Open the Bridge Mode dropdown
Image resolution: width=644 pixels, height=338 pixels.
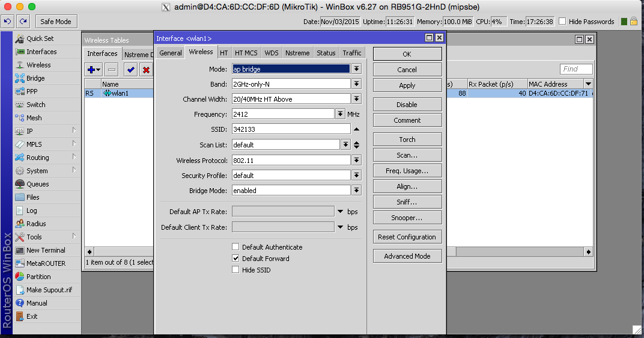click(x=356, y=191)
